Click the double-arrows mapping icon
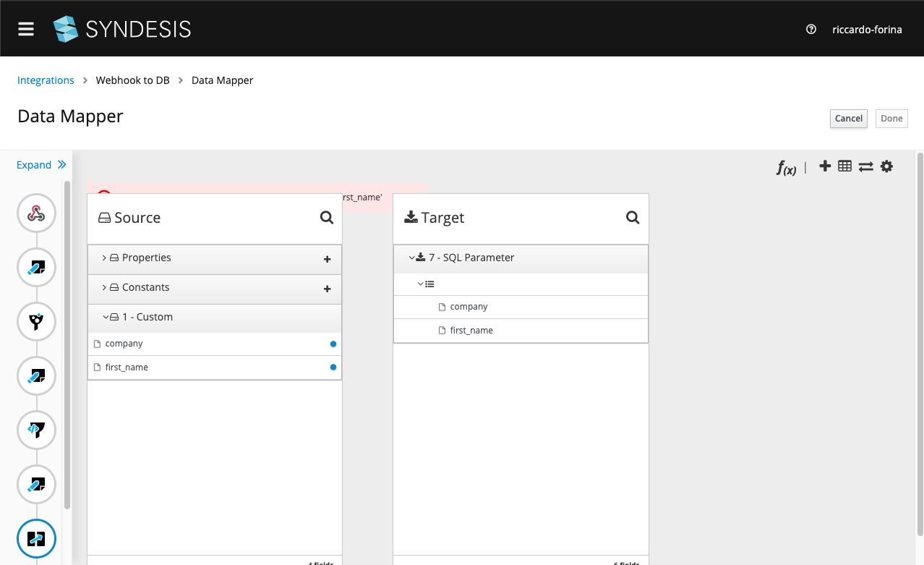The image size is (924, 565). click(865, 166)
